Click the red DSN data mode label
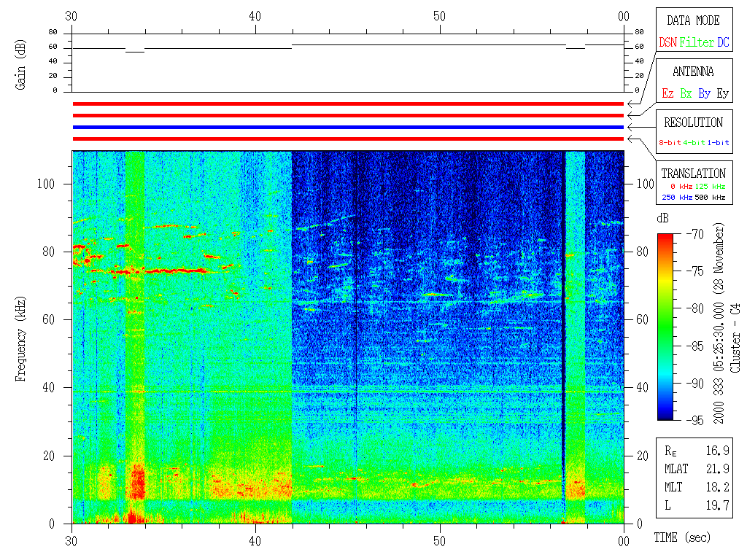The width and height of the screenshot is (747, 560). point(667,43)
